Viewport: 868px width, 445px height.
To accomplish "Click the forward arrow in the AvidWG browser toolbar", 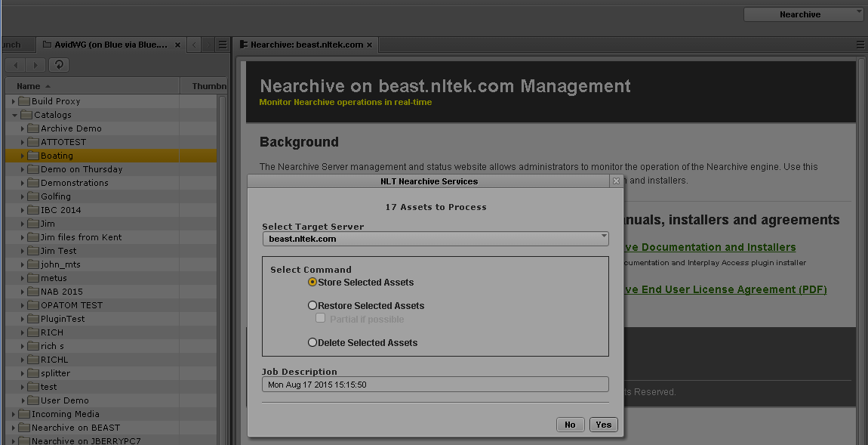I will (35, 65).
